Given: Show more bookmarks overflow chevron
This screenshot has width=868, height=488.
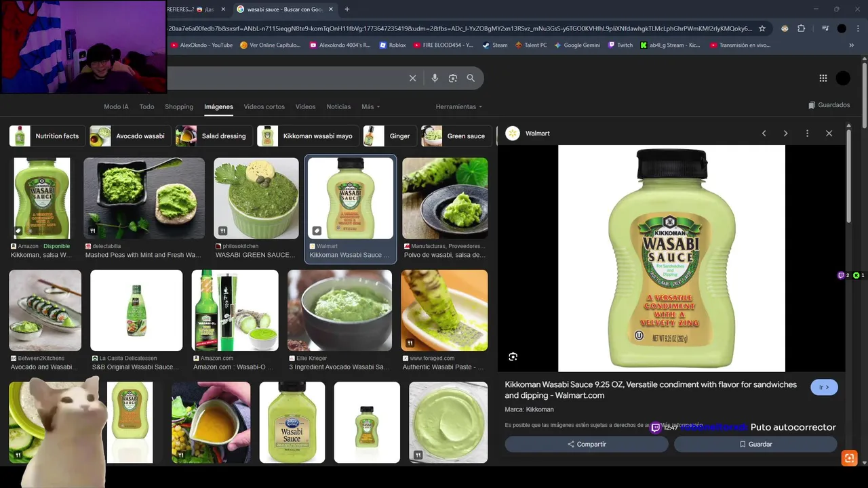Looking at the screenshot, I should [851, 45].
